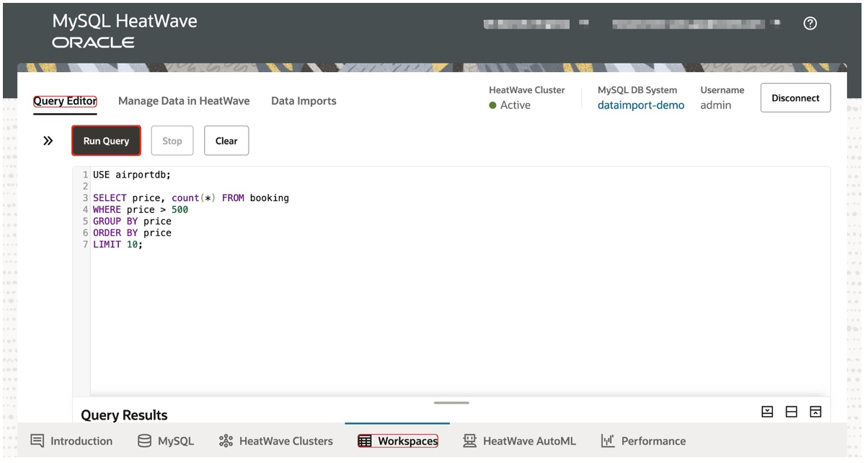Run the SQL query
The height and width of the screenshot is (463, 868).
pos(106,141)
